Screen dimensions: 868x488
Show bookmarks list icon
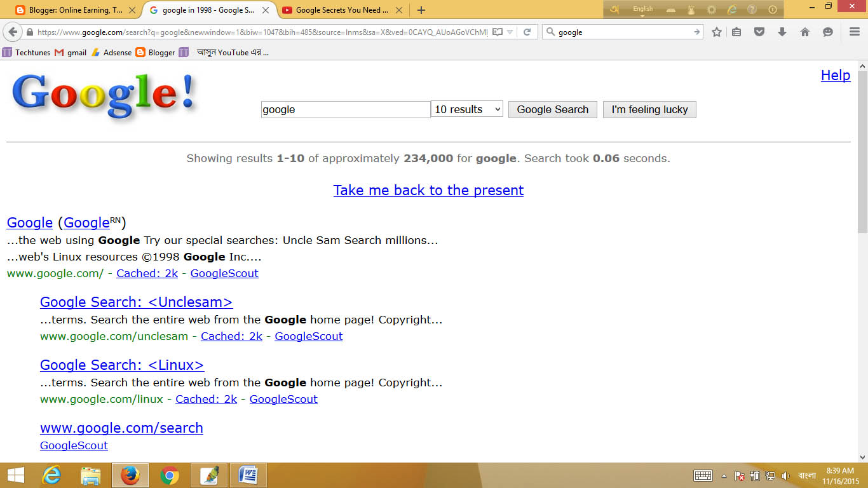(736, 32)
